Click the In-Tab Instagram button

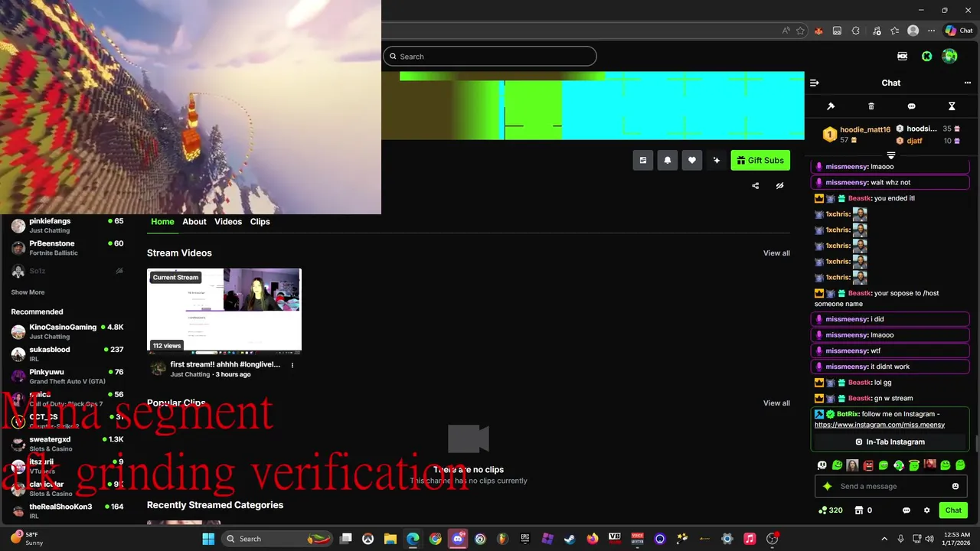pos(890,442)
